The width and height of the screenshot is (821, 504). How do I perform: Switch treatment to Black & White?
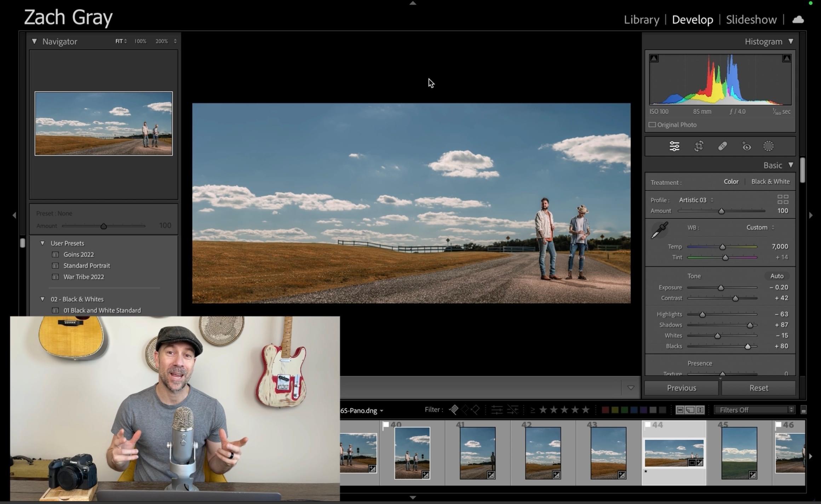tap(770, 182)
